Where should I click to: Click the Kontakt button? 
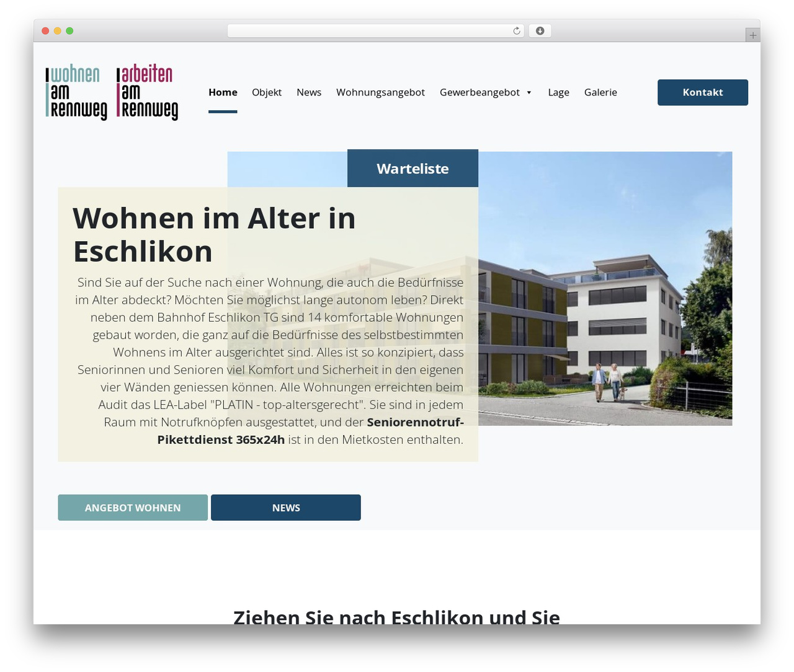pos(703,92)
